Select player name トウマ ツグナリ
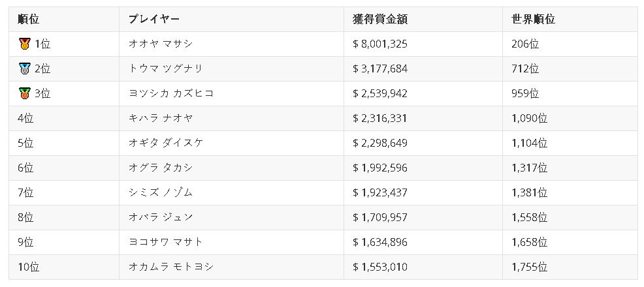The width and height of the screenshot is (644, 287). (x=166, y=69)
